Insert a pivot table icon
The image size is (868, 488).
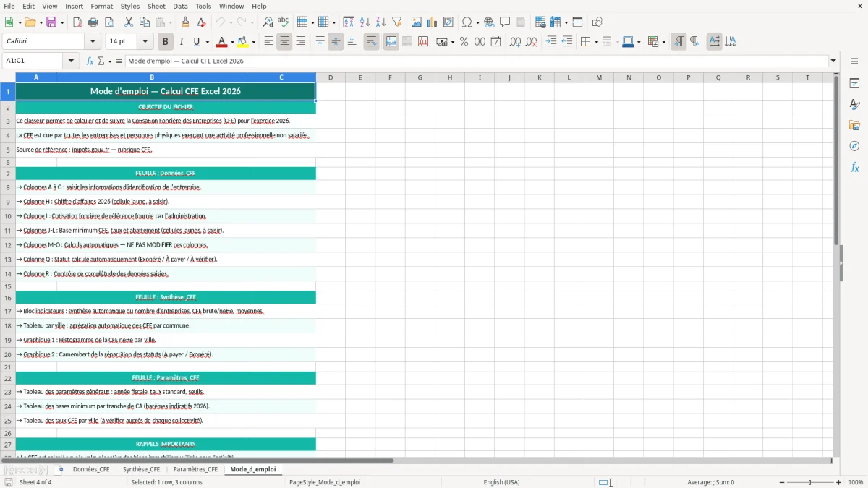point(448,22)
